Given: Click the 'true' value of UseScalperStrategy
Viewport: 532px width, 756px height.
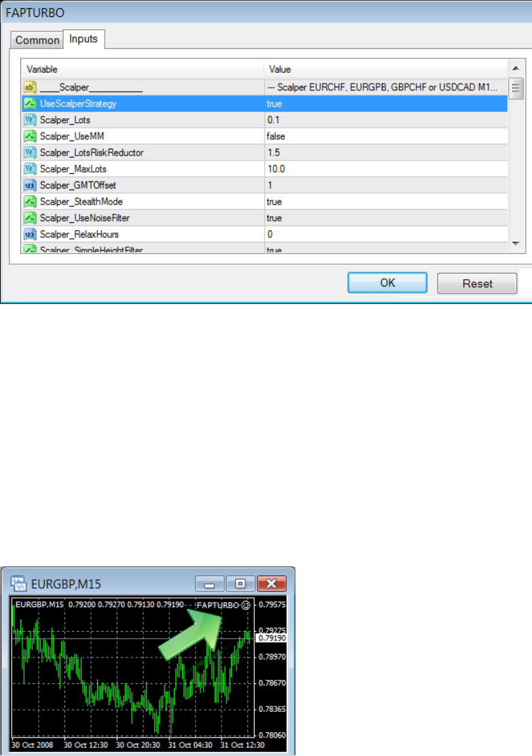Looking at the screenshot, I should point(274,104).
